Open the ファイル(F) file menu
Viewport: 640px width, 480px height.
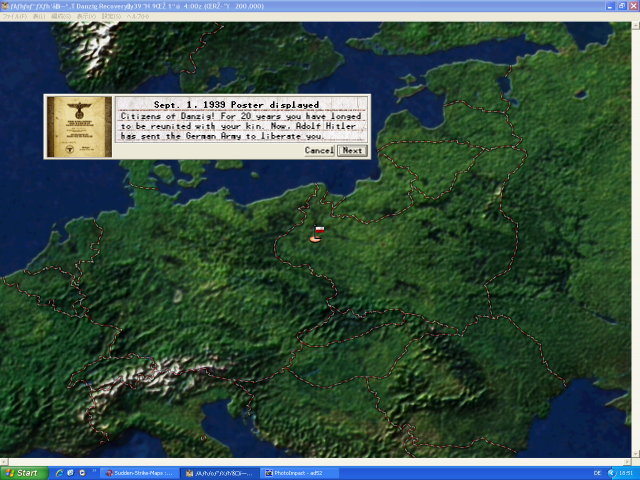[x=16, y=16]
